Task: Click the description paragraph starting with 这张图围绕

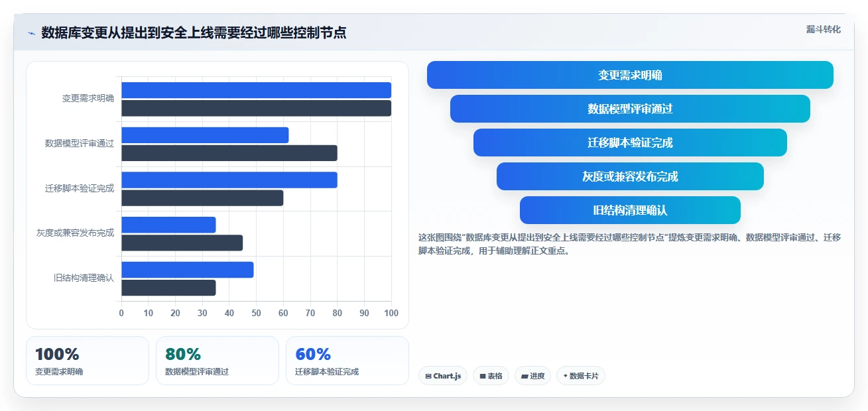Action: [630, 244]
